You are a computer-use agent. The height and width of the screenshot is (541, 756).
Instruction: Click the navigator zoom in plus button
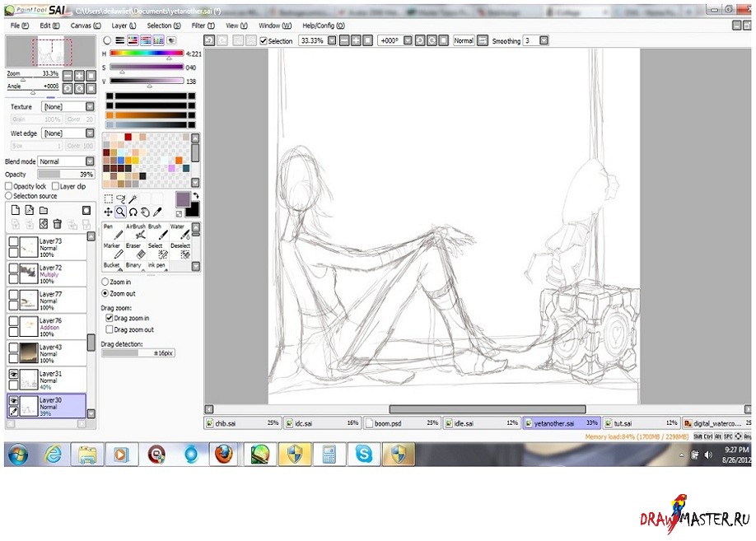point(79,76)
